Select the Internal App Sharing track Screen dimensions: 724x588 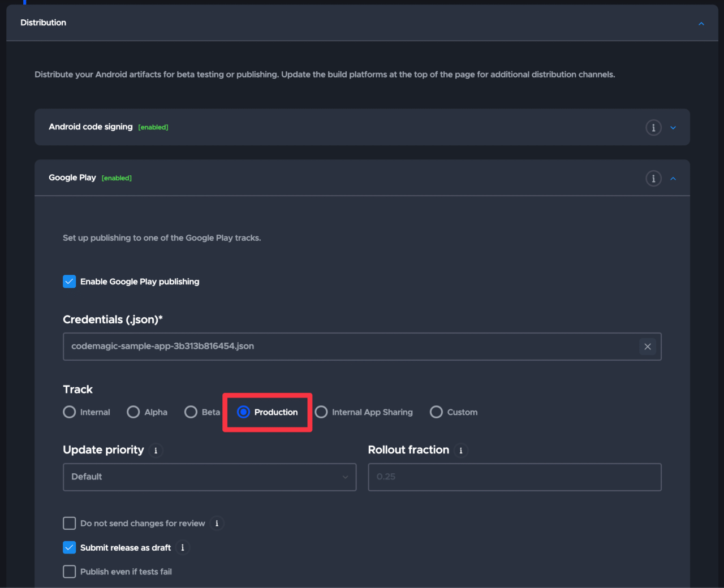click(321, 412)
